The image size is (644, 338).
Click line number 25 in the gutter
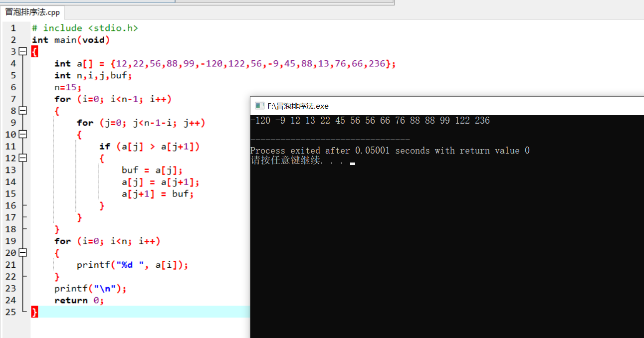[x=10, y=312]
